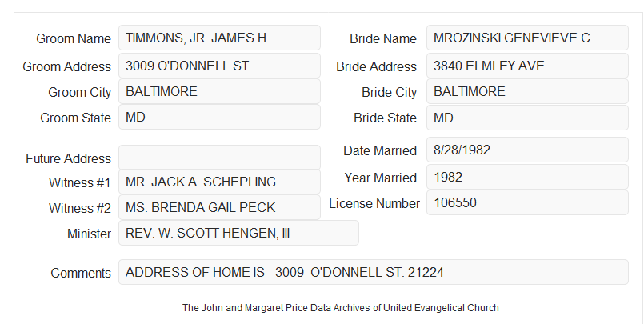Select the Bride Name field

tap(527, 38)
